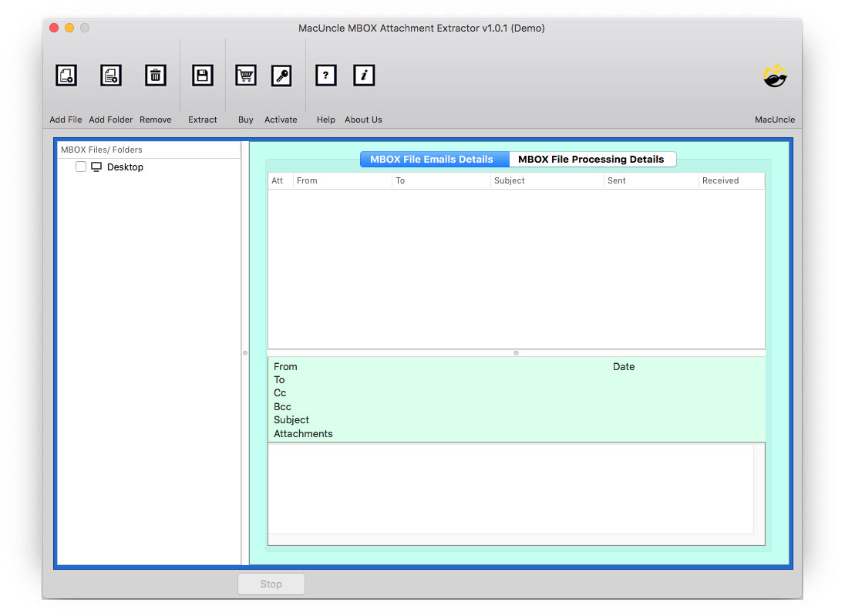Open the Buy shopping cart icon
Image resolution: width=845 pixels, height=616 pixels.
click(x=245, y=75)
